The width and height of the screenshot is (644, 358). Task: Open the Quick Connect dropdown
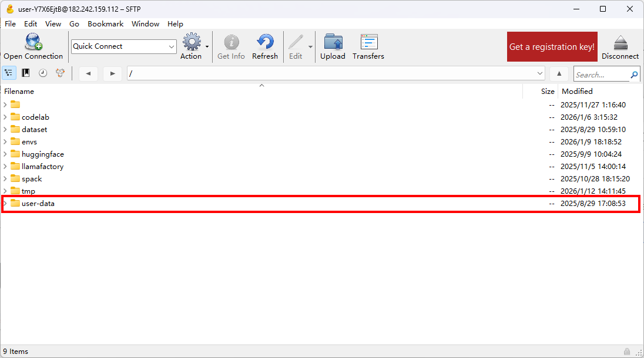[172, 46]
